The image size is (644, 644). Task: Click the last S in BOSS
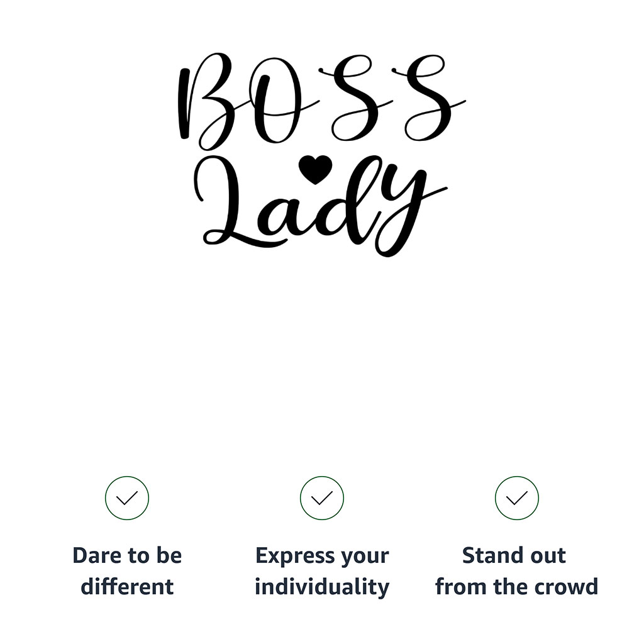429,101
